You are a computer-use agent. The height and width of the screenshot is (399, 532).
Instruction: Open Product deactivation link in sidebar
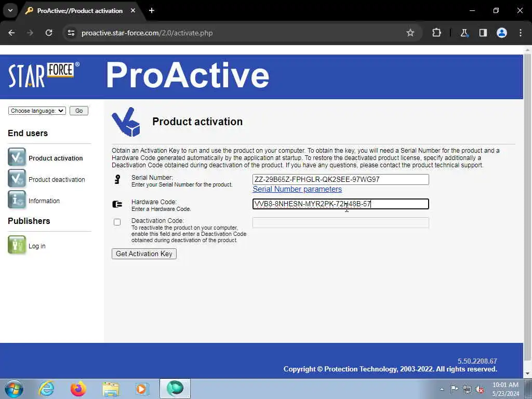click(57, 179)
